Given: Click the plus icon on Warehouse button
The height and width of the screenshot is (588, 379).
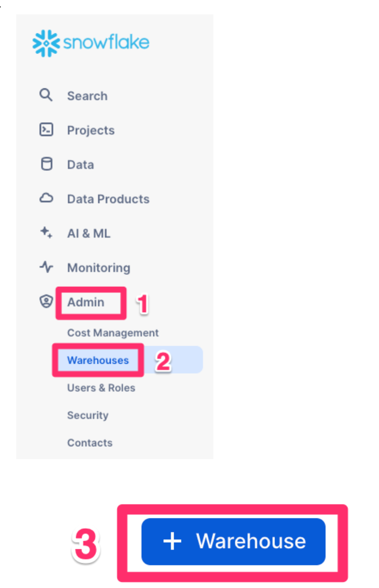Looking at the screenshot, I should [172, 541].
